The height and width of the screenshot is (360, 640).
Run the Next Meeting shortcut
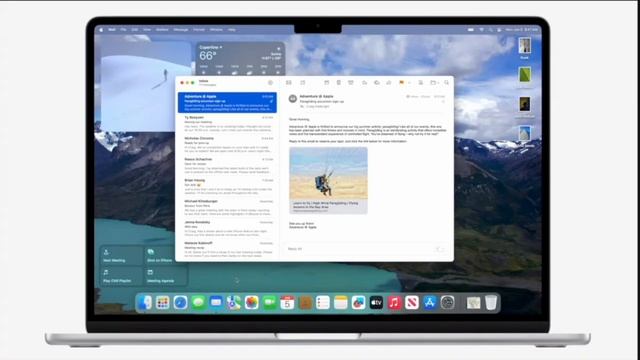coord(121,256)
